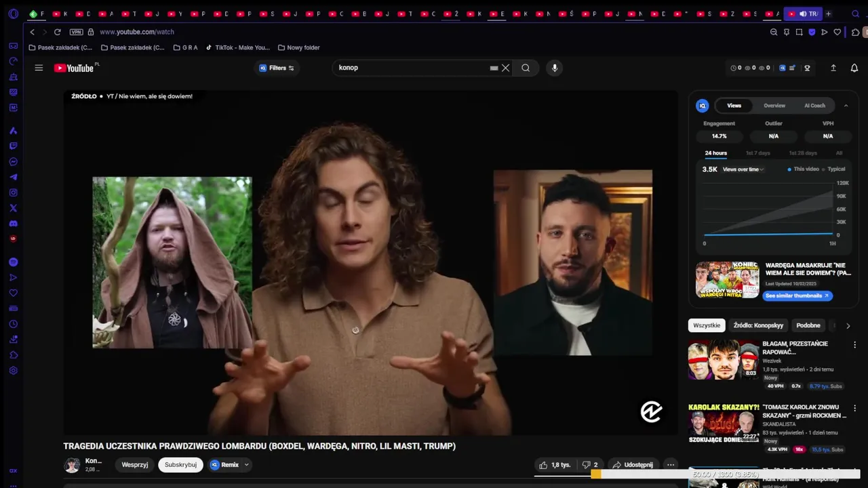Toggle the ad-blocker shield icon
This screenshot has width=868, height=488.
812,32
